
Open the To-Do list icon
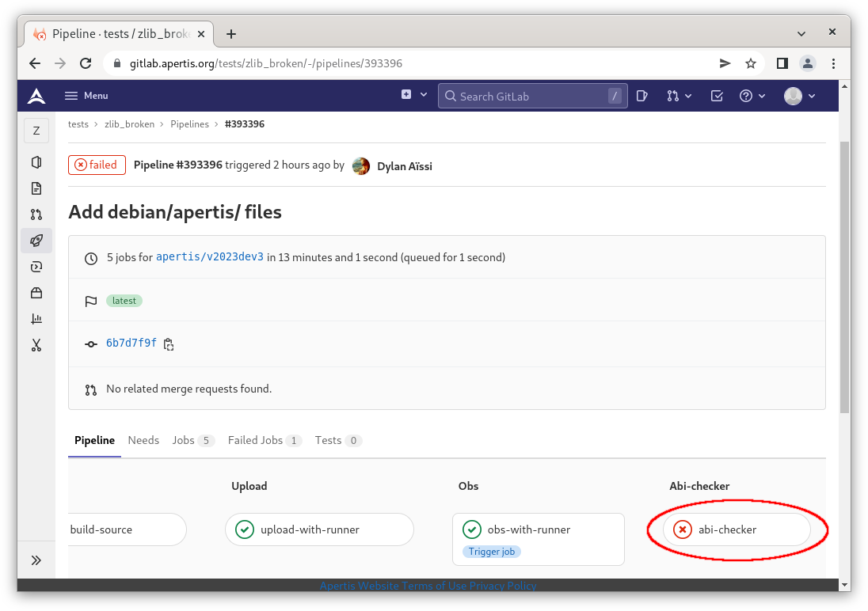tap(716, 96)
